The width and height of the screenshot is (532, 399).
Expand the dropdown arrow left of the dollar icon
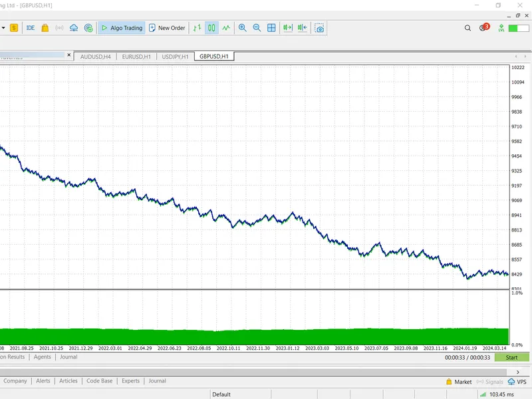click(3, 28)
